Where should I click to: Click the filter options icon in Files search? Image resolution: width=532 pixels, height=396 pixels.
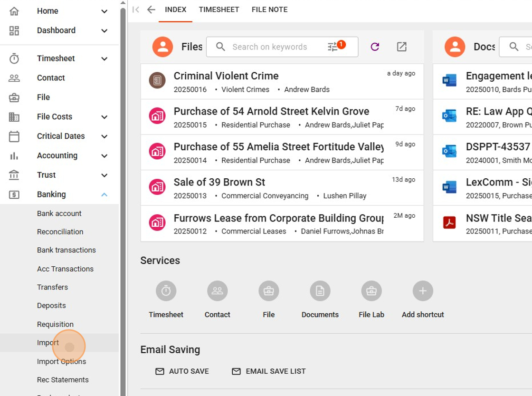pos(333,47)
